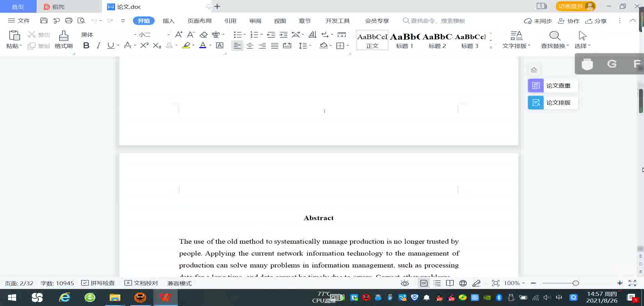Open the borders dropdown arrow
Image resolution: width=644 pixels, height=306 pixels.
(348, 45)
